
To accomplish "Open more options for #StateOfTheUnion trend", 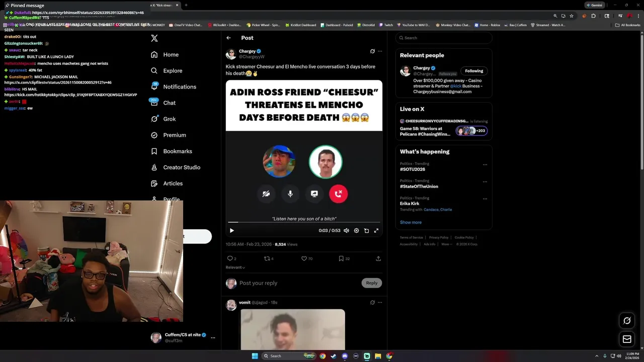I will 485,182.
